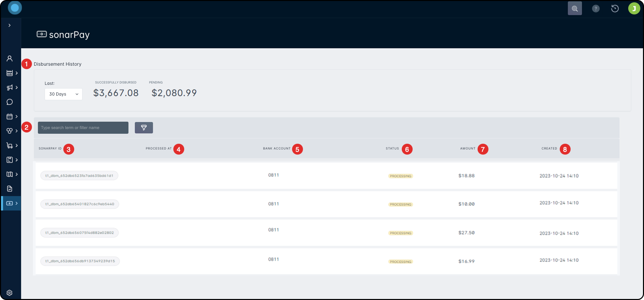Open the keyboard-style grid sidebar icon
This screenshot has height=300, width=644.
(x=10, y=73)
